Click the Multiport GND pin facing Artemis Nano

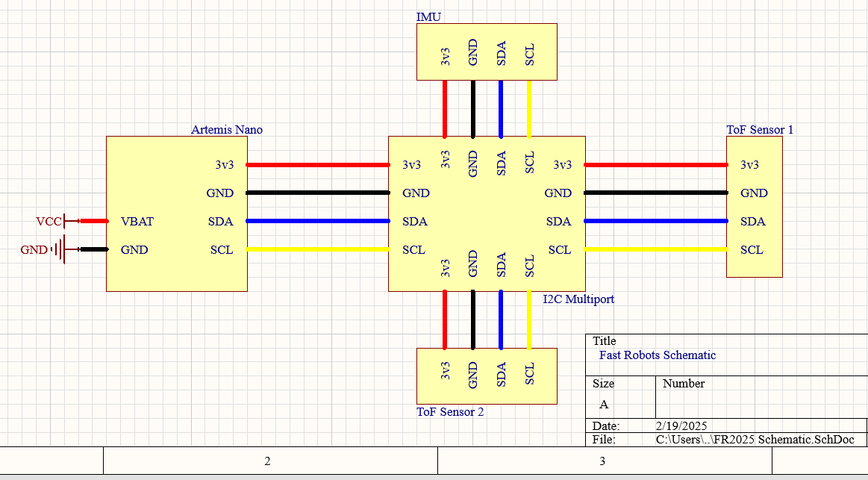(x=416, y=193)
